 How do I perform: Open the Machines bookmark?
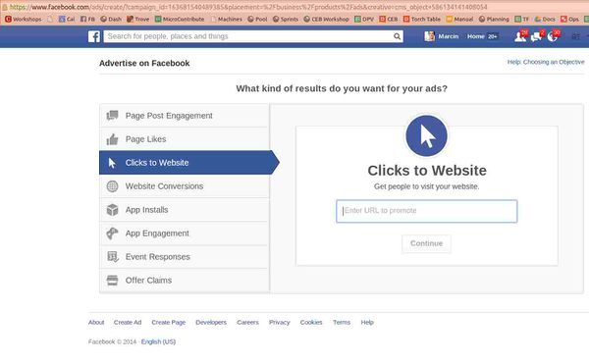[226, 19]
